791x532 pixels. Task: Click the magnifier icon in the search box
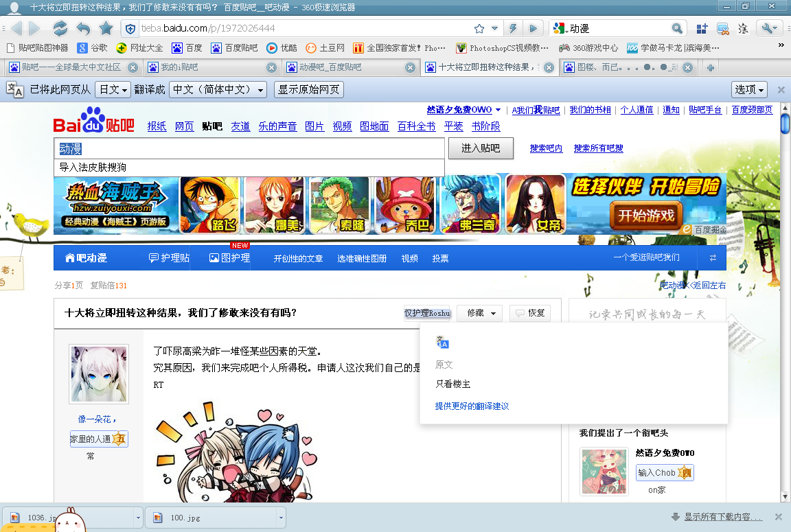[x=677, y=28]
